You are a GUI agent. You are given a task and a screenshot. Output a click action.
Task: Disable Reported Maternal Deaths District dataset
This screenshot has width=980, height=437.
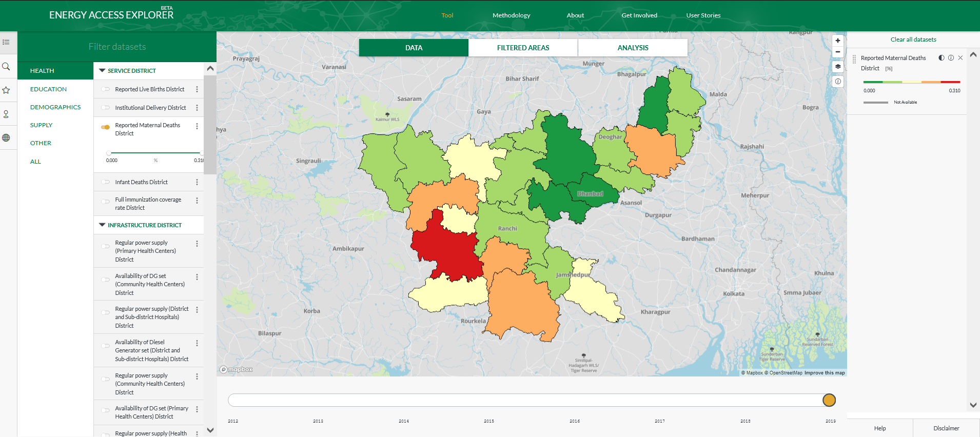[x=106, y=127]
